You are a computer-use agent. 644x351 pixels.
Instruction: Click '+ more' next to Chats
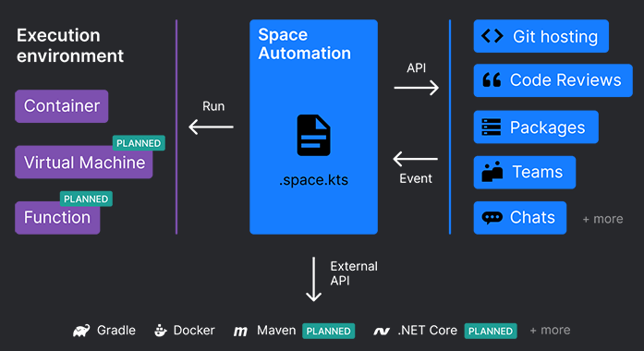[602, 219]
